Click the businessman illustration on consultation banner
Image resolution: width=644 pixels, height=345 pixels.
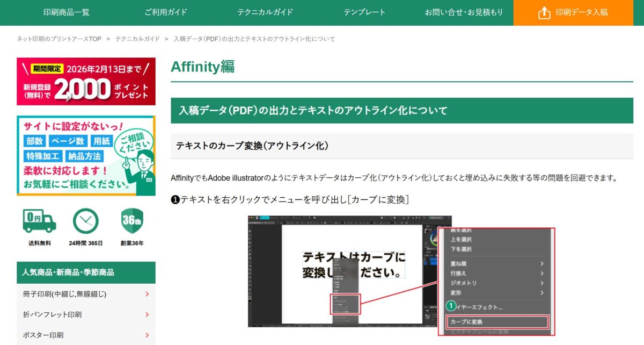[x=140, y=165]
